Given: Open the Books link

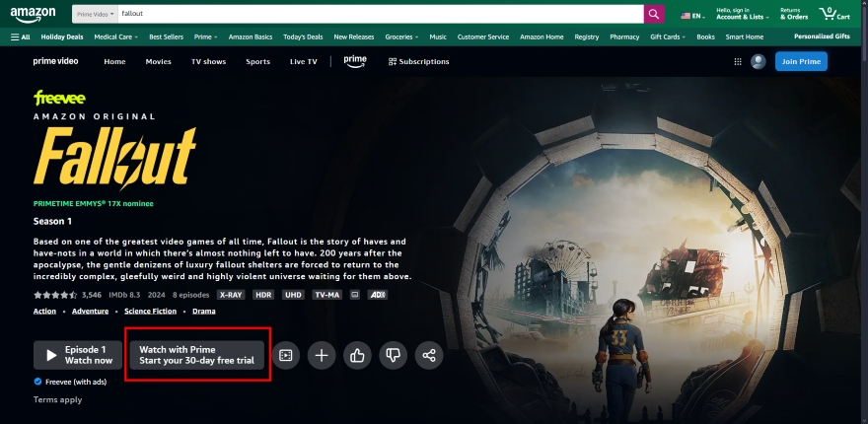Looking at the screenshot, I should [705, 37].
